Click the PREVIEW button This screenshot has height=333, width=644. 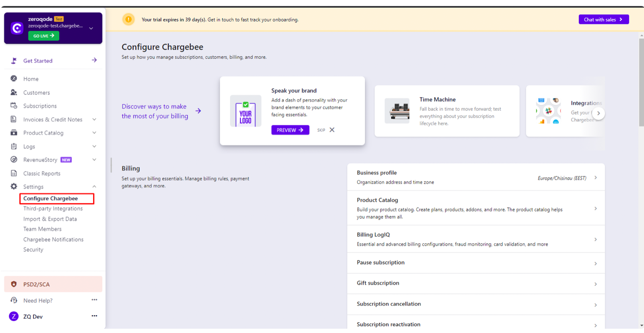(290, 130)
